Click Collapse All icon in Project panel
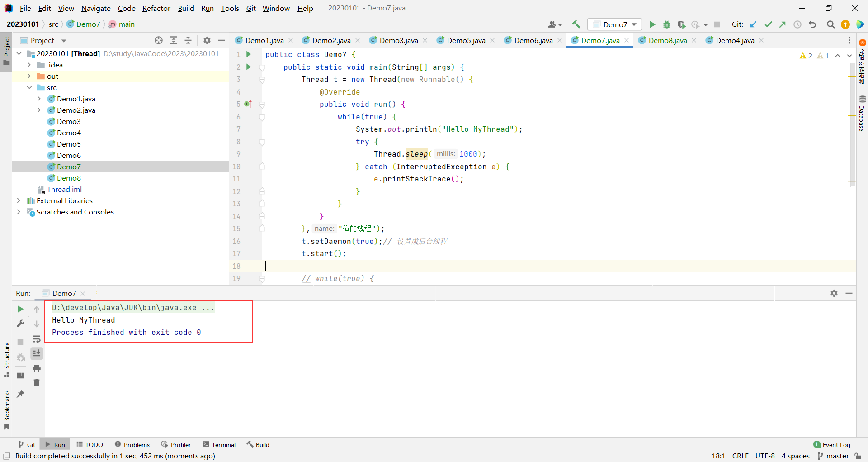This screenshot has width=868, height=462. click(x=188, y=40)
